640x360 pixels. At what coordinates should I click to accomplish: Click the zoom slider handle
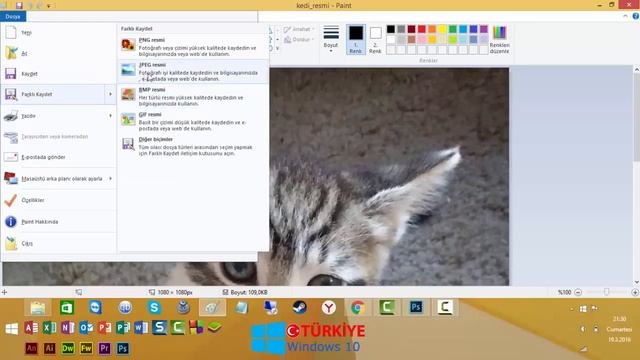[x=607, y=292]
